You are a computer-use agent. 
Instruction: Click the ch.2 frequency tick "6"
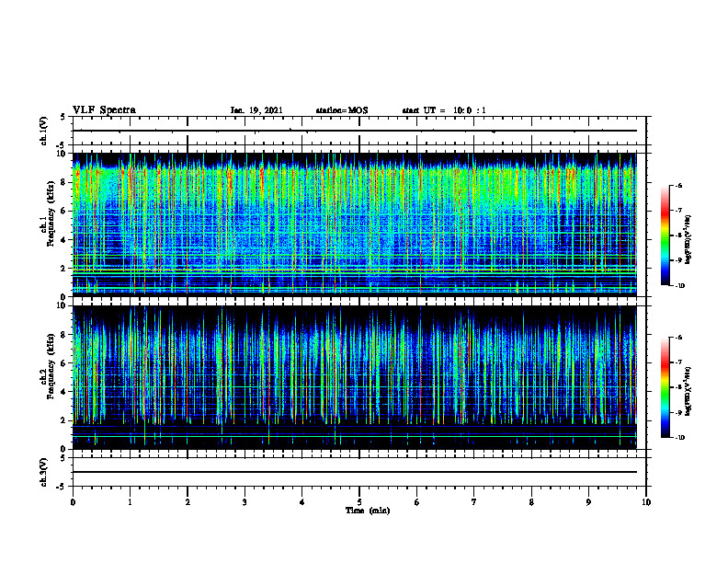pyautogui.click(x=64, y=363)
